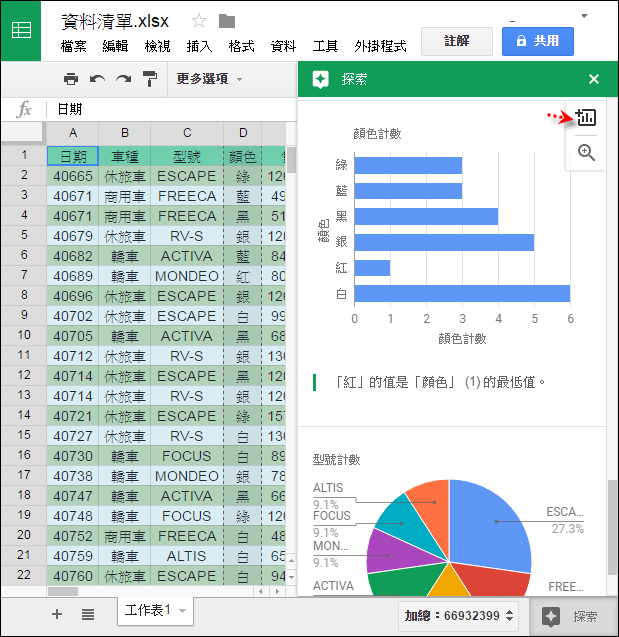Open the Google Sheets home icon

(x=21, y=30)
